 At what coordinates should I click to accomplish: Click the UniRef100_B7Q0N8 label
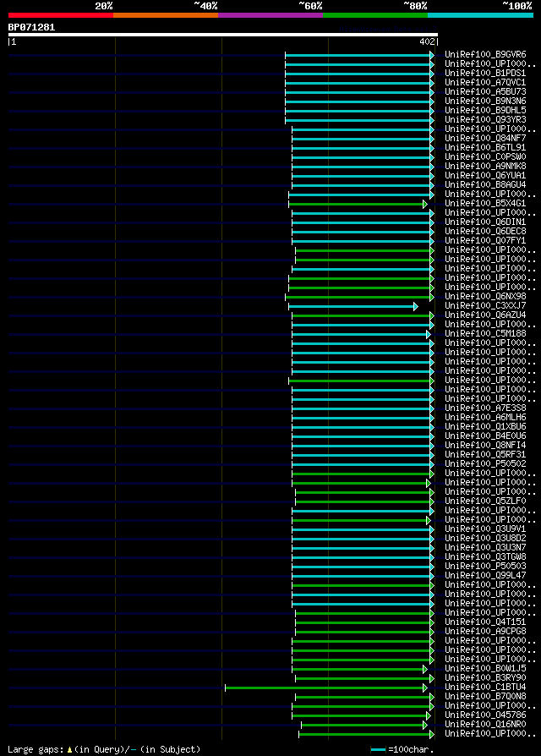[x=485, y=697]
